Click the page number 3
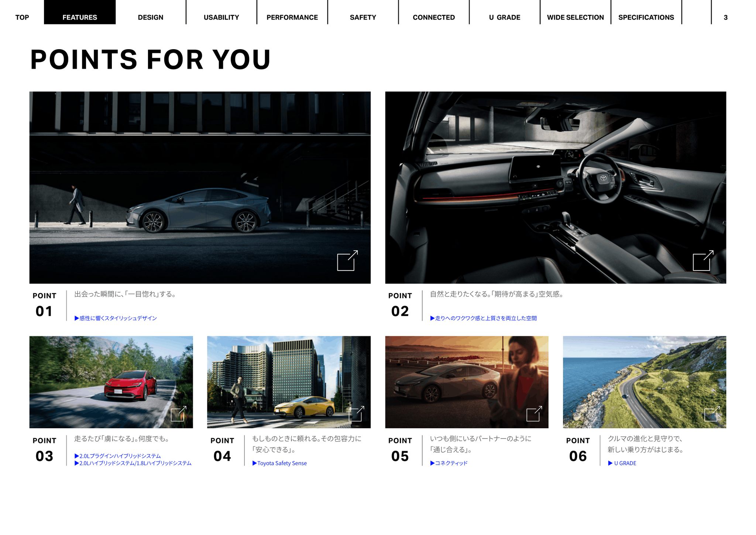The image size is (756, 535). click(x=725, y=17)
